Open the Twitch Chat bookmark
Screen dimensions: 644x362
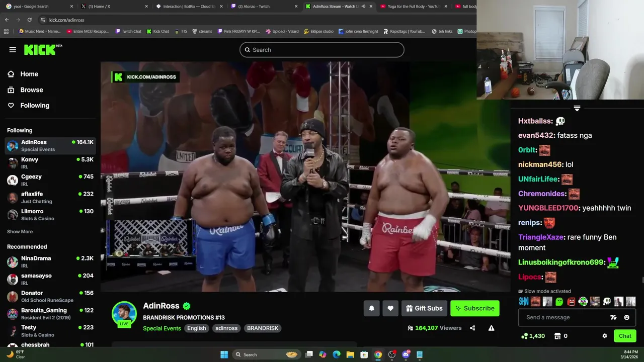(128, 31)
